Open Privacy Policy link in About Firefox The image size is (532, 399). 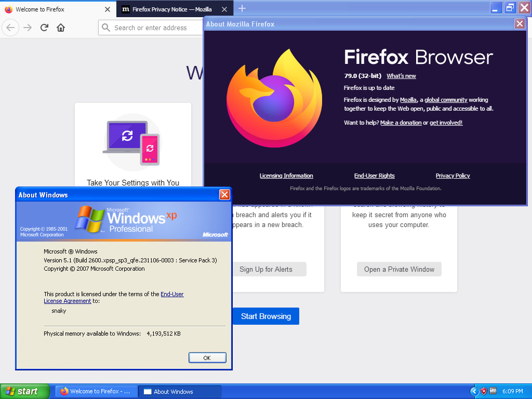453,176
